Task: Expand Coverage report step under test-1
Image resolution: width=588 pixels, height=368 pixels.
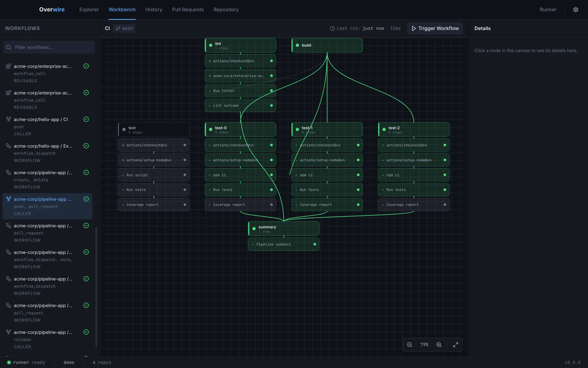Action: coord(296,205)
